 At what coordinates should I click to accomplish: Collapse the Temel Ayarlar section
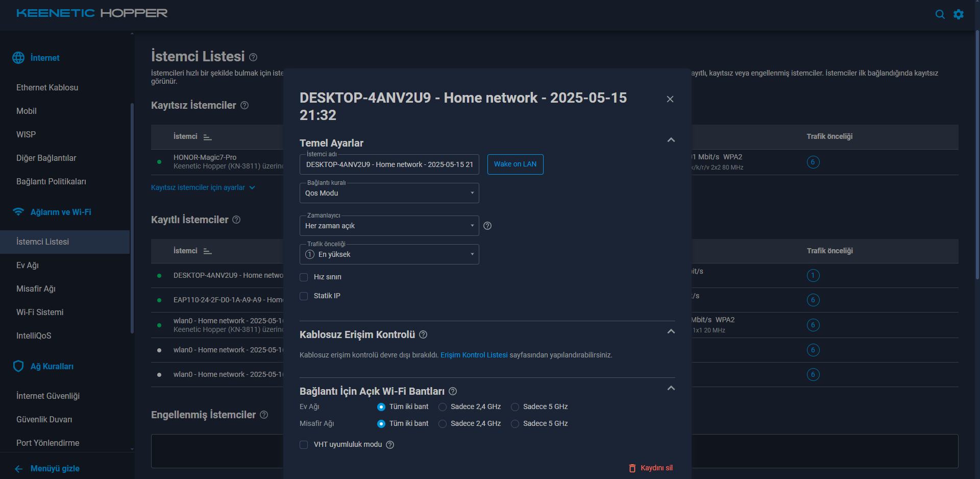671,140
